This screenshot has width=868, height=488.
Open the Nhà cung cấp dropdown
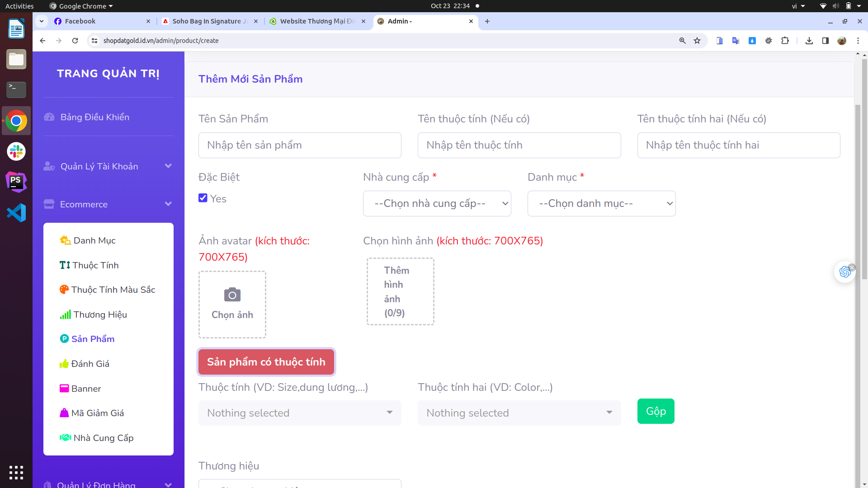pyautogui.click(x=437, y=203)
